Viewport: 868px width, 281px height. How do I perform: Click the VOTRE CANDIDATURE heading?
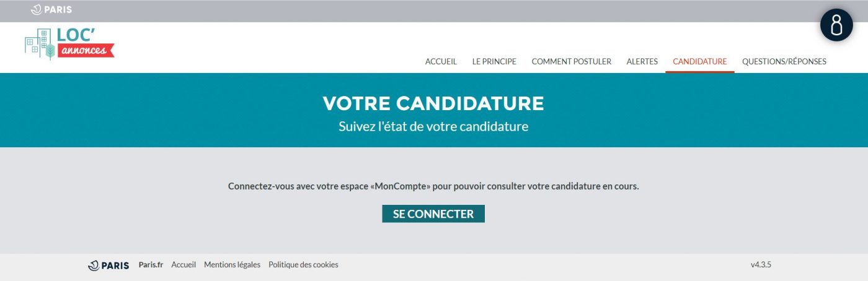[x=433, y=103]
